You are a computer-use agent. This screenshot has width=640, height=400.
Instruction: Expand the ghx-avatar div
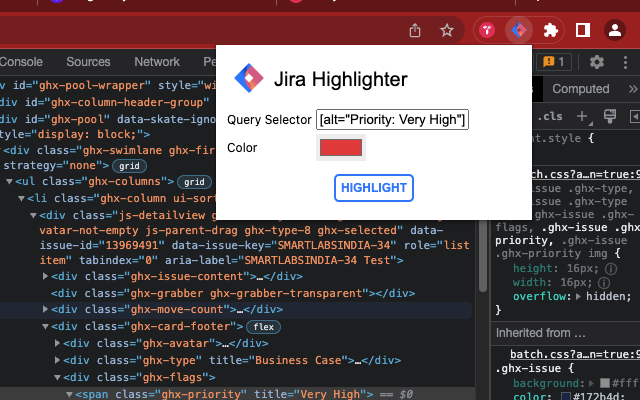[58, 343]
